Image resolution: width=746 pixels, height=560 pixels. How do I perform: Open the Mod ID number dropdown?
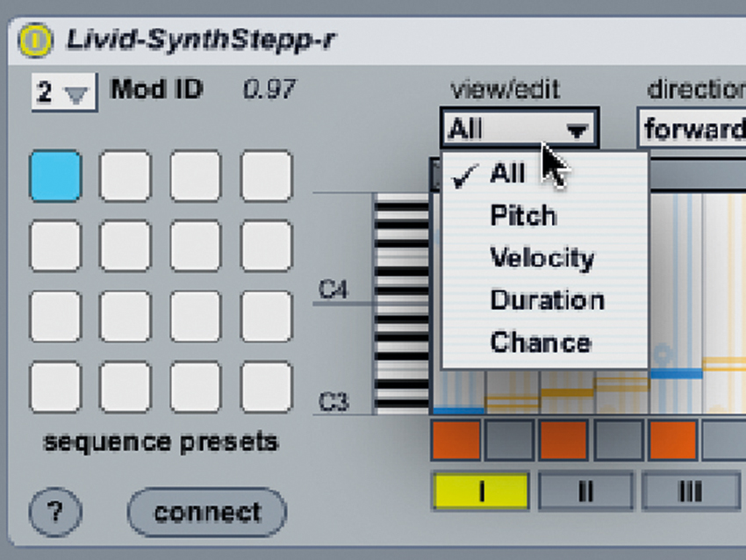[64, 92]
